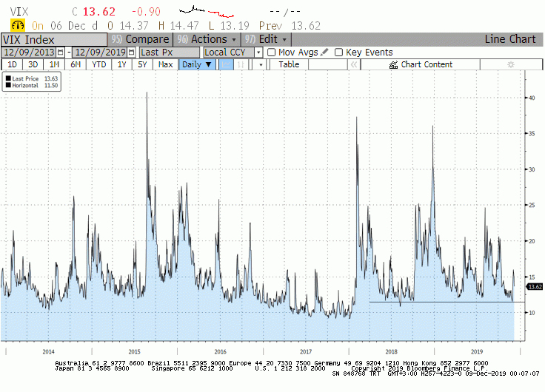Select the 6M range tab
Viewport: 545px width, 392px height.
tap(76, 64)
